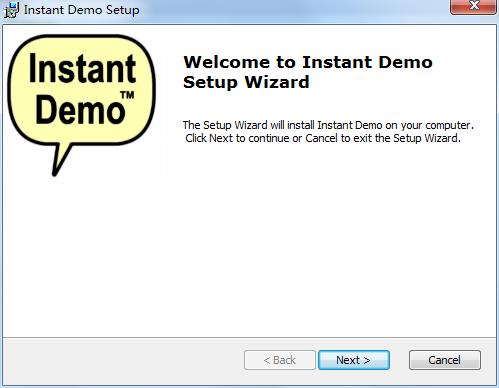Viewport: 499px width, 388px height.
Task: Click the "Welcome to Instant Demo Setup Wizard" heading
Action: point(308,72)
